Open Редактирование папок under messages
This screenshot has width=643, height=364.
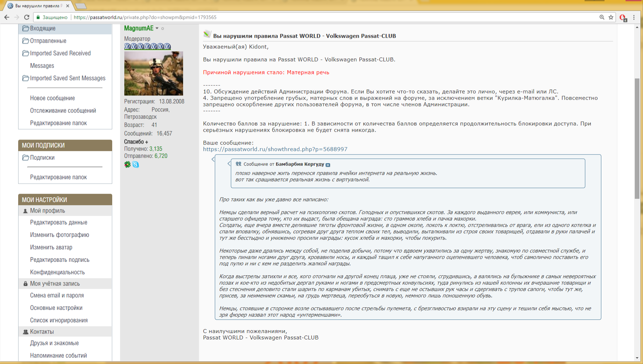click(x=58, y=123)
